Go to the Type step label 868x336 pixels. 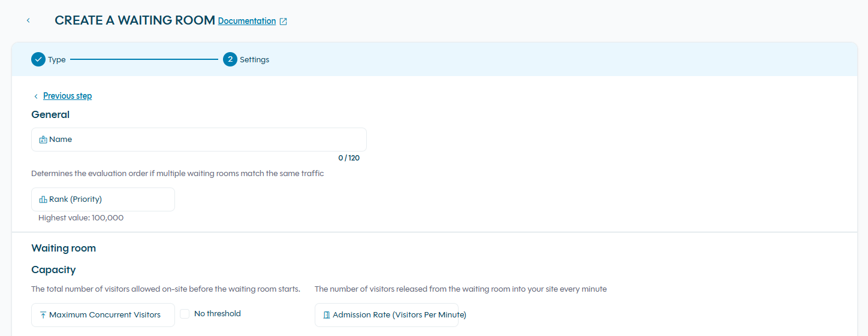click(x=57, y=60)
